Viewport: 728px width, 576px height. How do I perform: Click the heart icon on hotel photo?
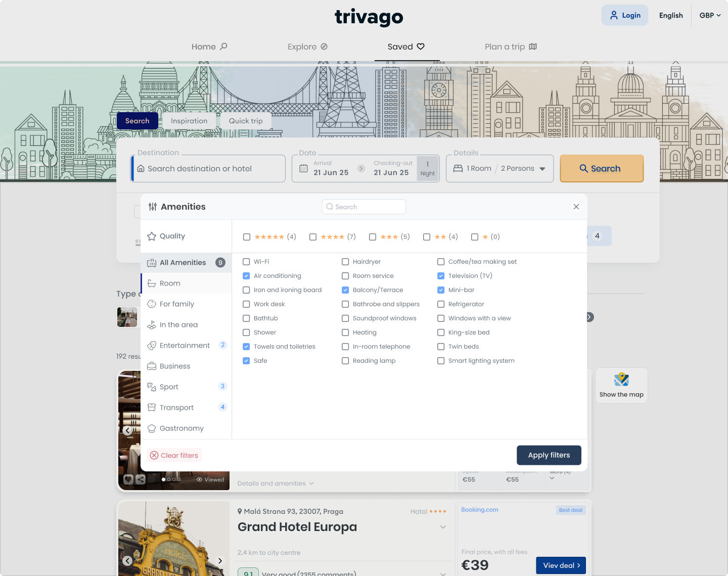pyautogui.click(x=128, y=479)
